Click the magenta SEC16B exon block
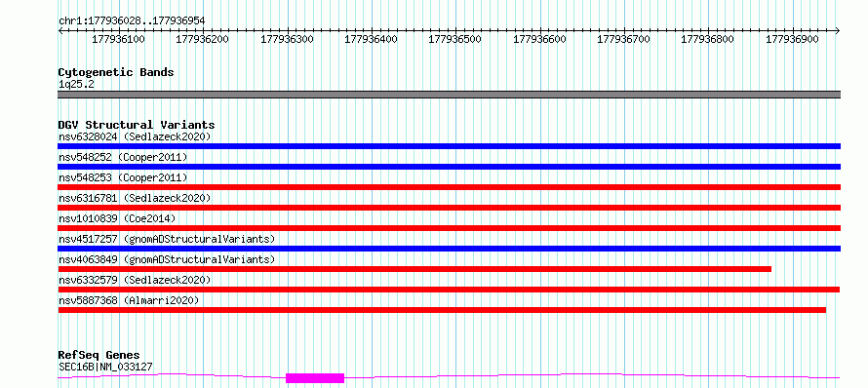Viewport: 868px width, 388px height. click(315, 378)
